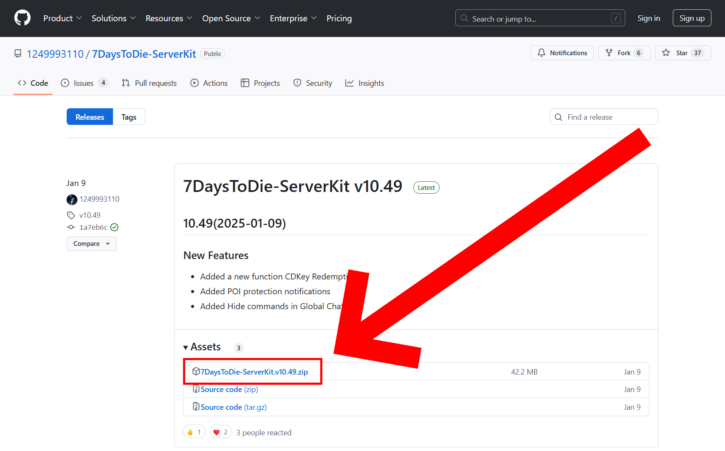
Task: Download 7DaysToDie-ServerKit.v10.49.zip asset
Action: pyautogui.click(x=258, y=372)
